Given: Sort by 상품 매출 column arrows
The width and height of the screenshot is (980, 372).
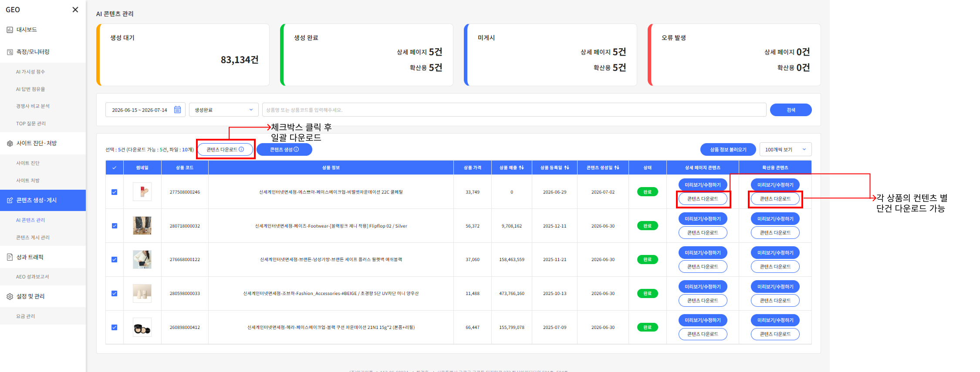Looking at the screenshot, I should (x=521, y=168).
